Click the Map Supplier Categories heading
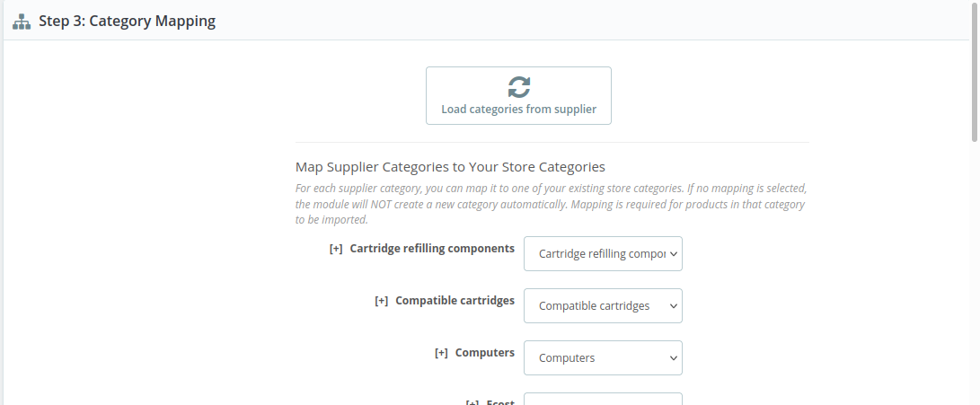 point(450,167)
